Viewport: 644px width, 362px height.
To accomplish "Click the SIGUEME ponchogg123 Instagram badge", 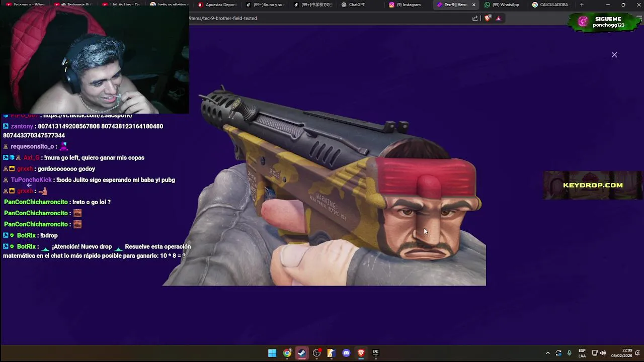I will click(605, 22).
